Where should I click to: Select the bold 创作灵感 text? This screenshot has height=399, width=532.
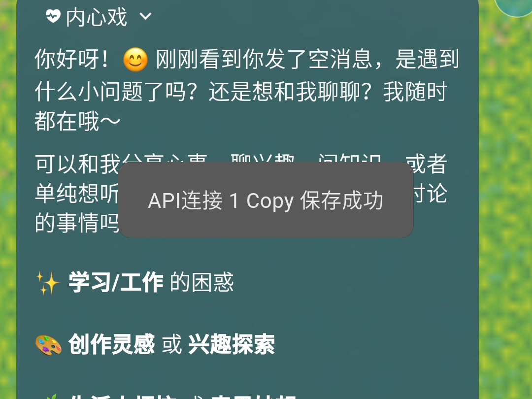112,344
